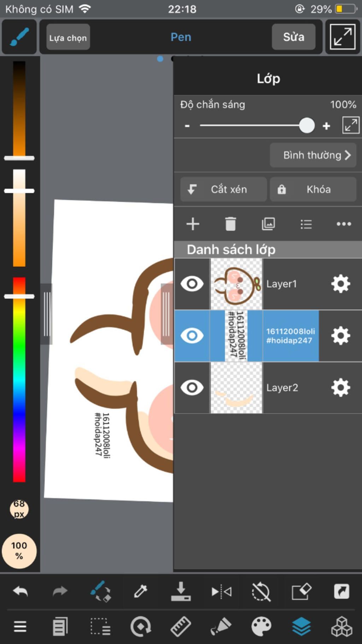362x644 pixels.
Task: Reset canvas rotation icon
Action: (261, 591)
